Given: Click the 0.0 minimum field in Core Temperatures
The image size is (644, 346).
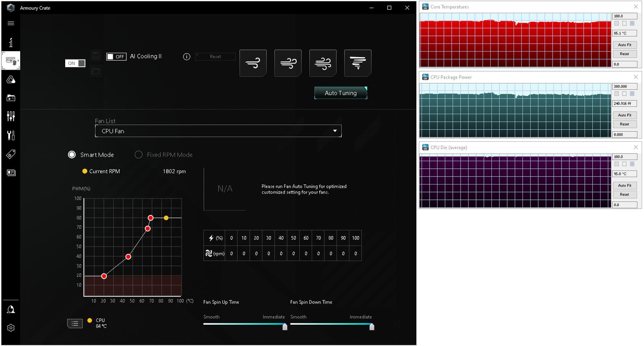Looking at the screenshot, I should point(625,64).
